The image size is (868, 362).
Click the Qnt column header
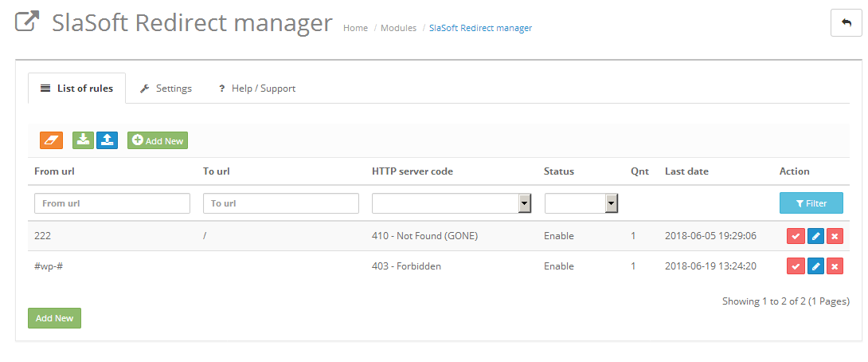[x=640, y=171]
